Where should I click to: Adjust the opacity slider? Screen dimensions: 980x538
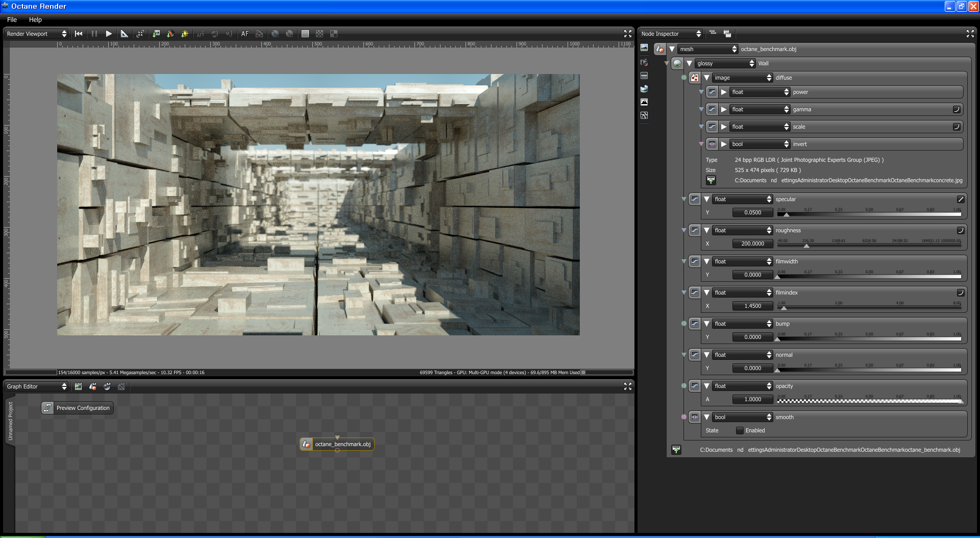point(869,400)
